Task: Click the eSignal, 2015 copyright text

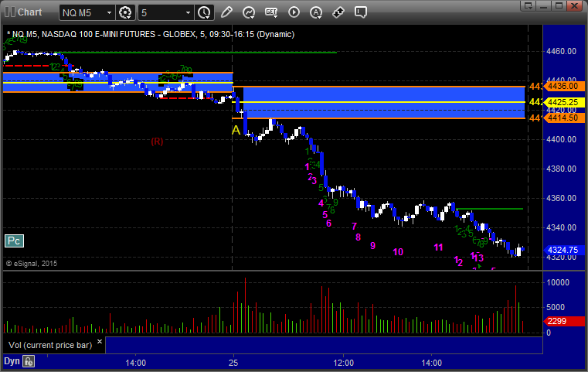Action: click(x=32, y=264)
